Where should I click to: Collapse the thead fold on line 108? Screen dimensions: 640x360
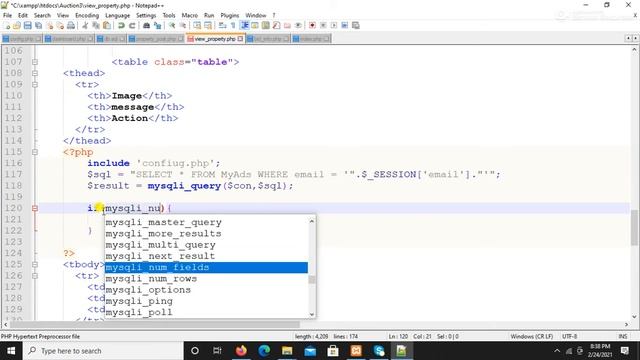35,73
